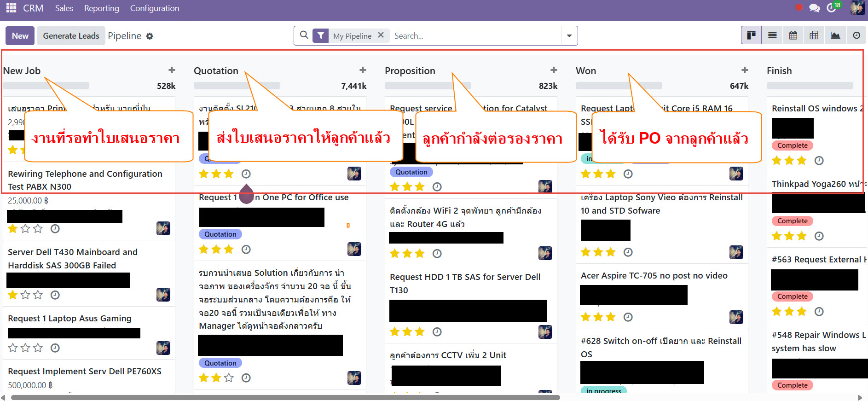Set second priority star on Server Dell T430 card
The image size is (868, 401).
point(25,295)
